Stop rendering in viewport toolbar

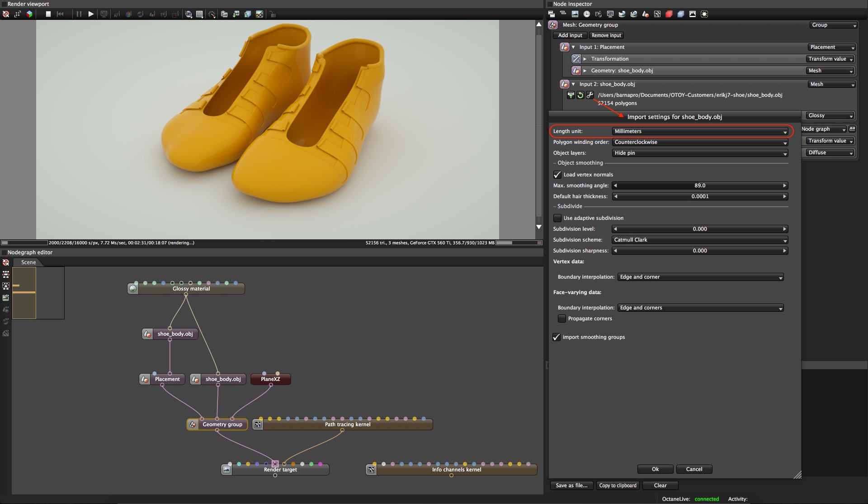tap(48, 14)
